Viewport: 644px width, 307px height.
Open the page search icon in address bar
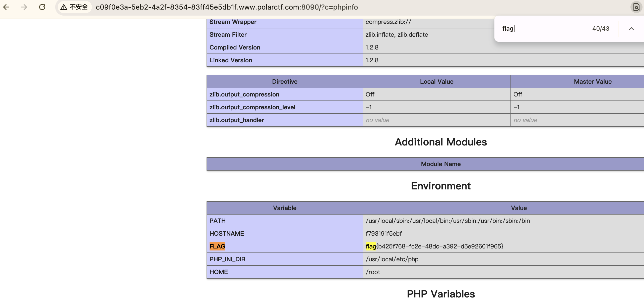point(636,7)
